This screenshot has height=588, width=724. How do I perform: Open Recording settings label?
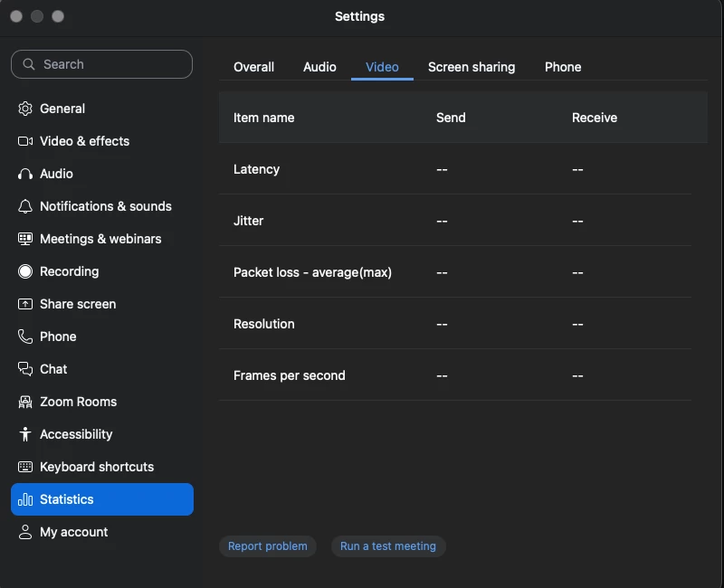(70, 271)
